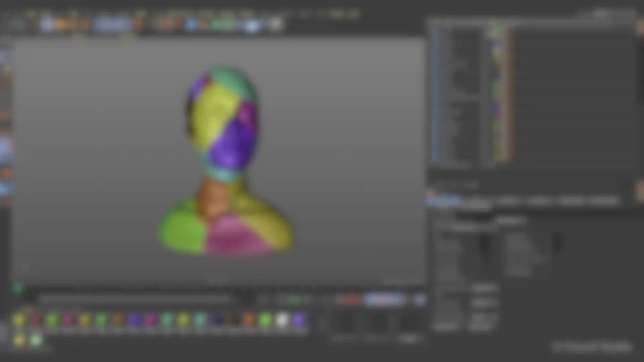The image size is (644, 362).
Task: Select the white material swatch
Action: [x=282, y=320]
